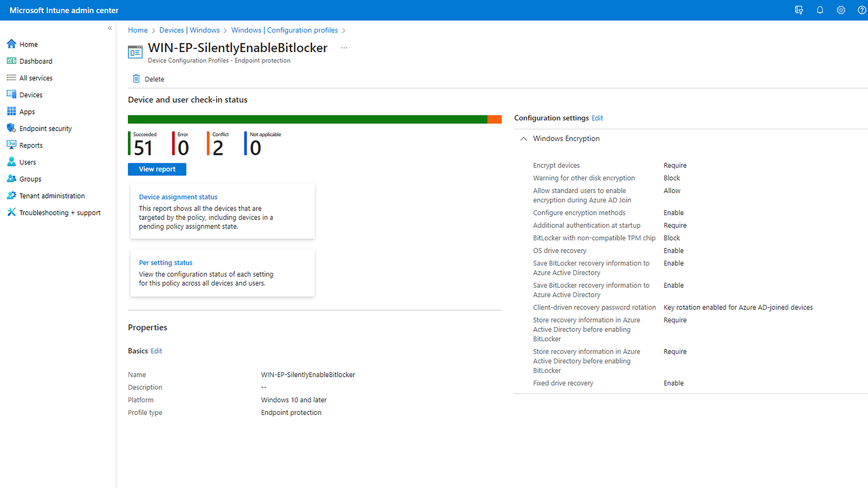868x488 pixels.
Task: Click the Home icon in sidebar
Action: tap(12, 44)
